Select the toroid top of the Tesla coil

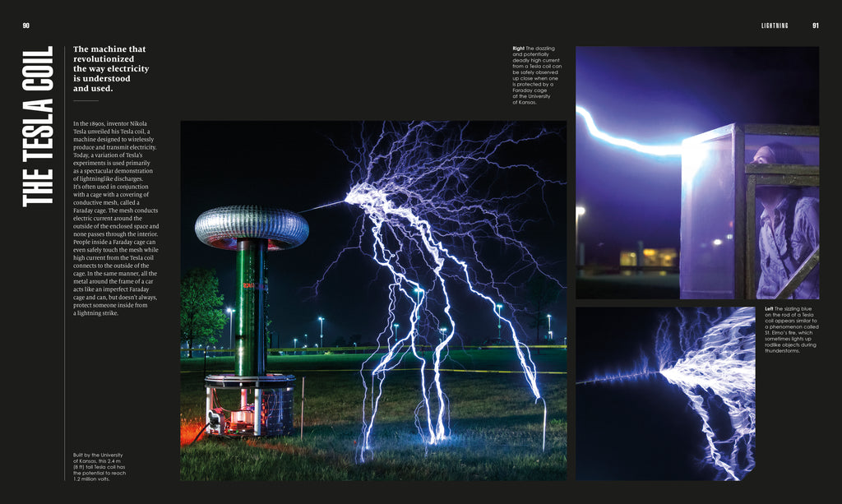click(249, 222)
